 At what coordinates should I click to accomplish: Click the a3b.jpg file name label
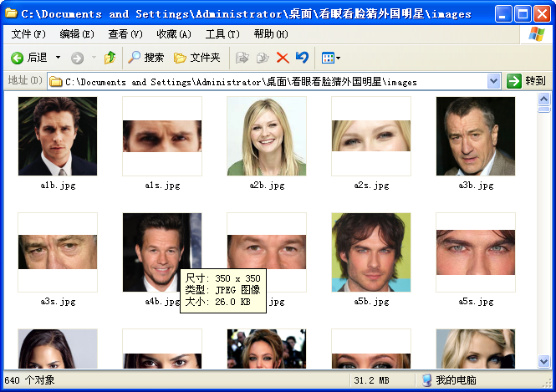coord(476,186)
